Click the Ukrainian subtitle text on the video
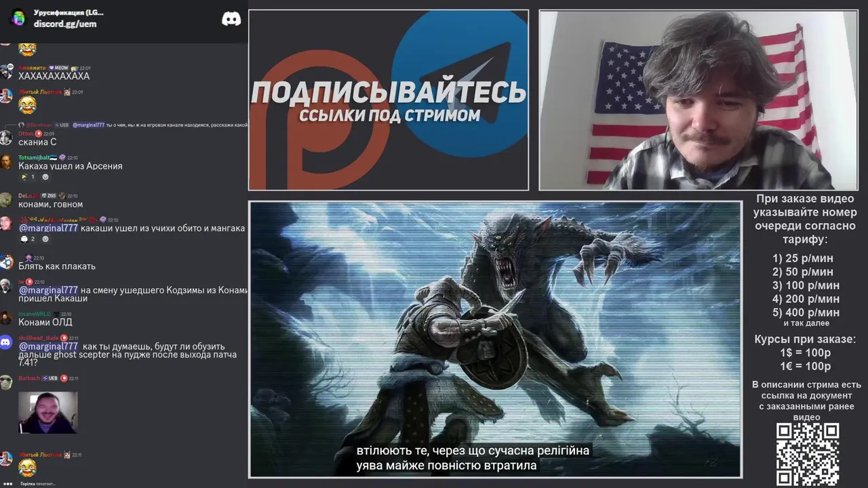Viewport: 868px width, 488px height. (473, 458)
